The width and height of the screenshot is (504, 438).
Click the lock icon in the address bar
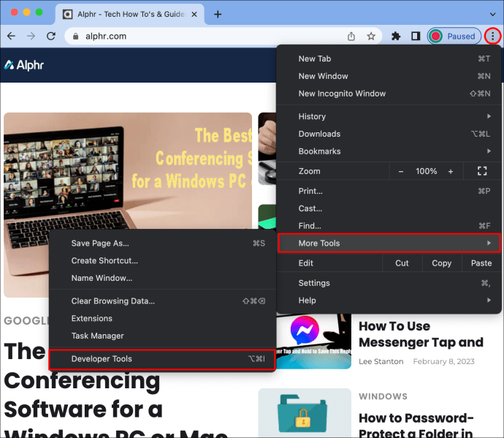click(75, 37)
